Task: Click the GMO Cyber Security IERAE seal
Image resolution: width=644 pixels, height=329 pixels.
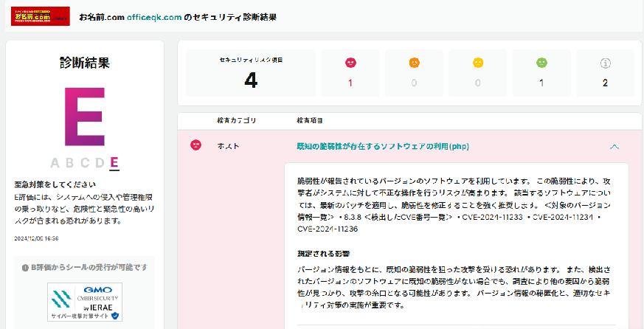Action: pos(85,302)
